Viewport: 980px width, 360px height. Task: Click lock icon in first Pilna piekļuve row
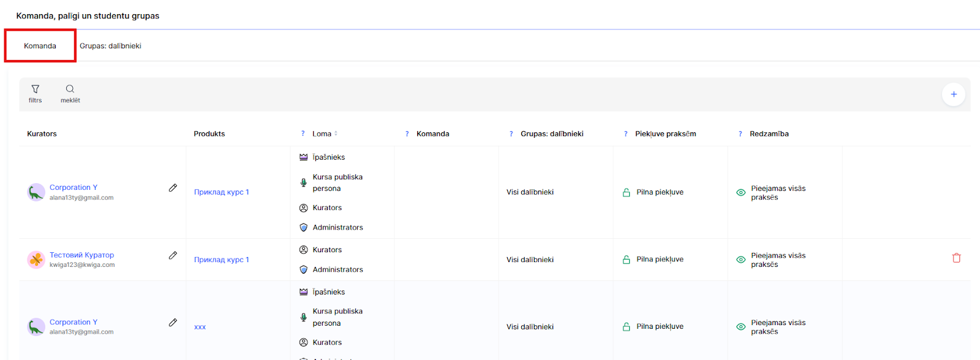coord(626,192)
